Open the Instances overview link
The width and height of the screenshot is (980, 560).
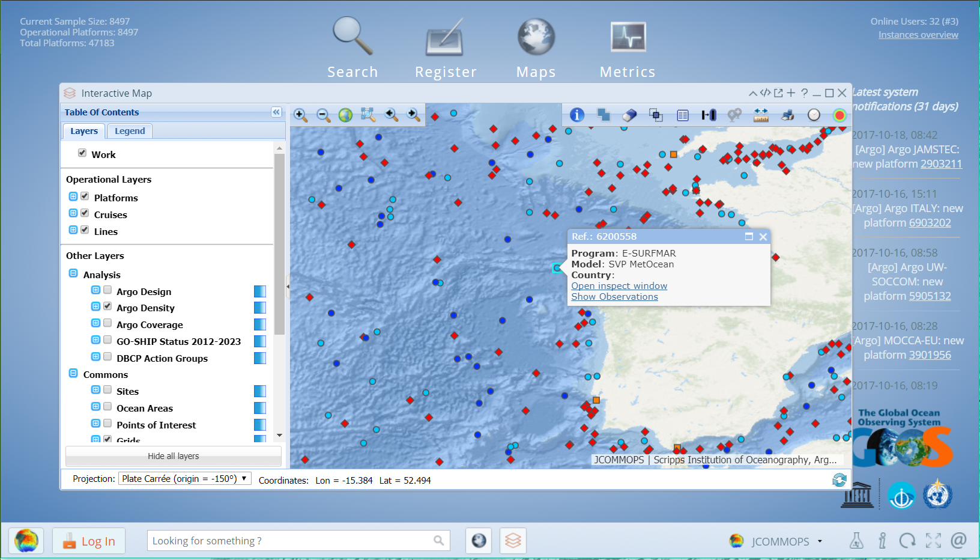[x=918, y=35]
